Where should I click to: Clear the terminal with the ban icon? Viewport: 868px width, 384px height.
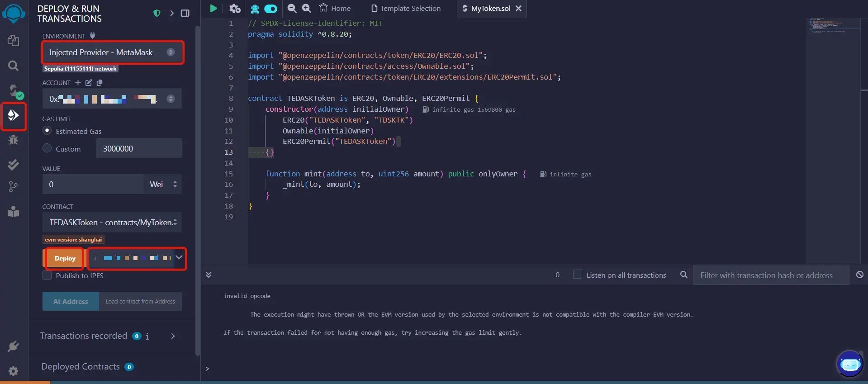860,275
